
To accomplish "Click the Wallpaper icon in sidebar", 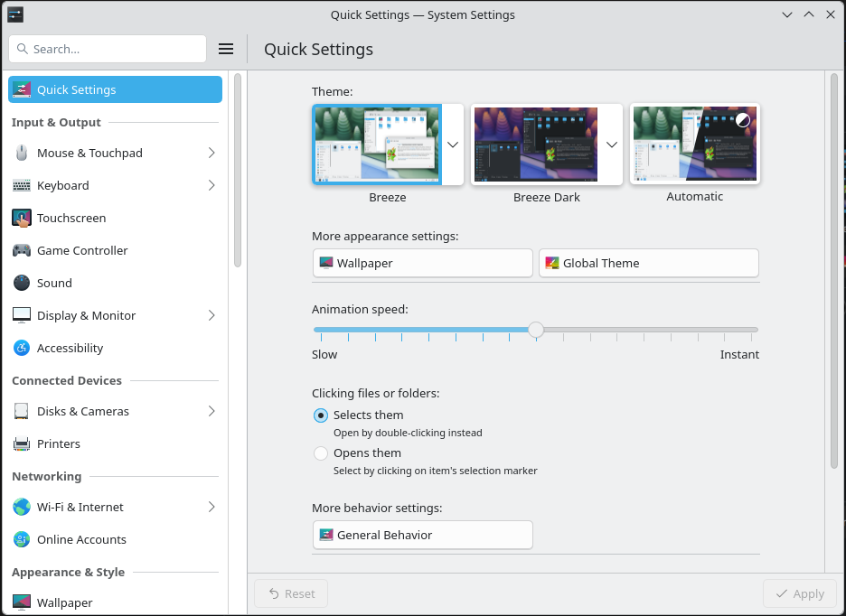I will click(22, 602).
